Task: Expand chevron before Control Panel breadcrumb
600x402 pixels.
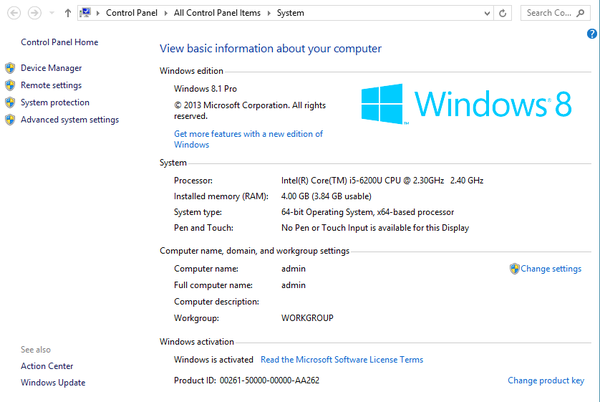Action: 98,13
